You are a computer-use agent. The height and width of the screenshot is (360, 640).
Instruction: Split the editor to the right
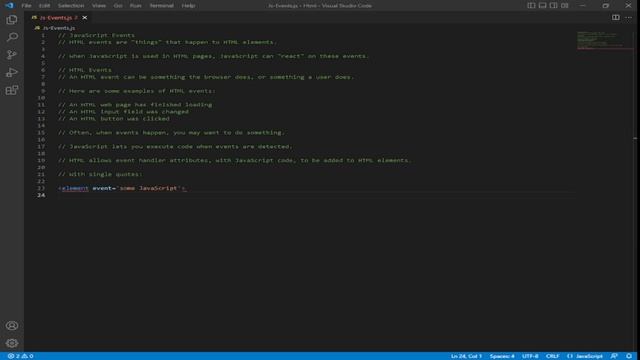click(616, 18)
